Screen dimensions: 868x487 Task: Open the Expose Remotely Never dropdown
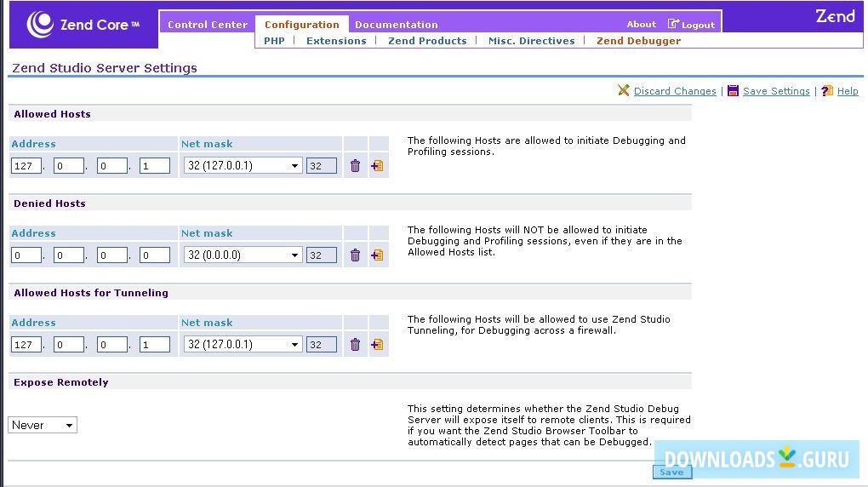[43, 425]
